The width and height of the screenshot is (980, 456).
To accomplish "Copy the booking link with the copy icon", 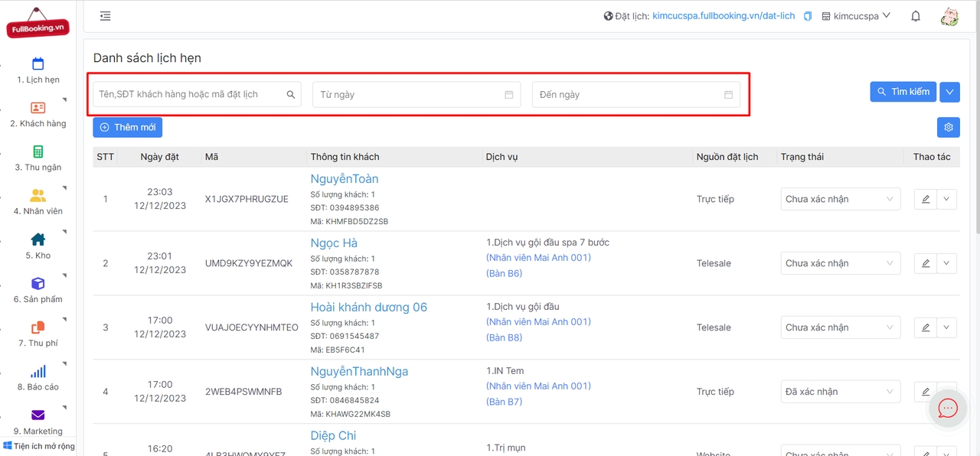I will 808,16.
